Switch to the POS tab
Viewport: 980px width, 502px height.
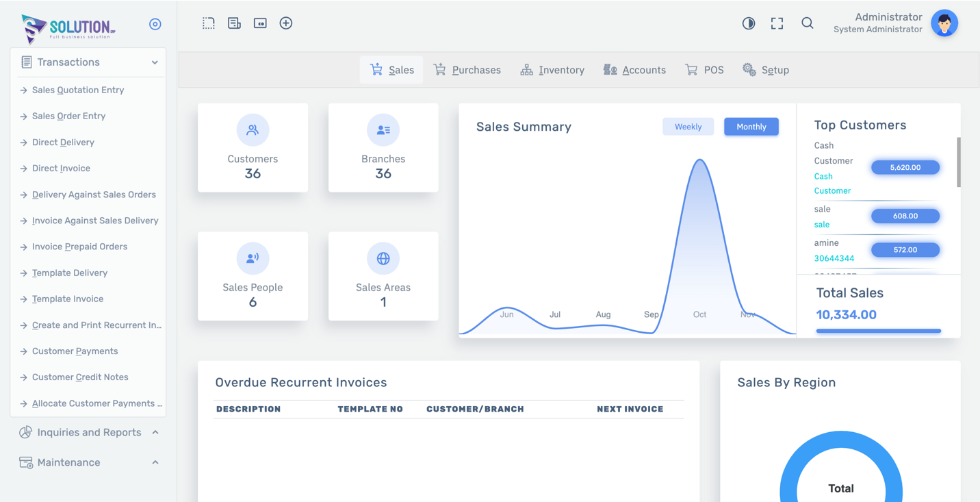[x=704, y=70]
